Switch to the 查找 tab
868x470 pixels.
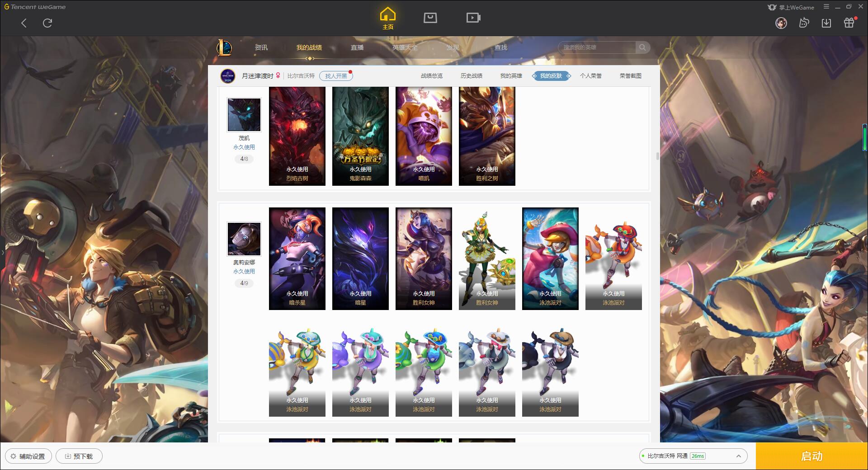501,47
